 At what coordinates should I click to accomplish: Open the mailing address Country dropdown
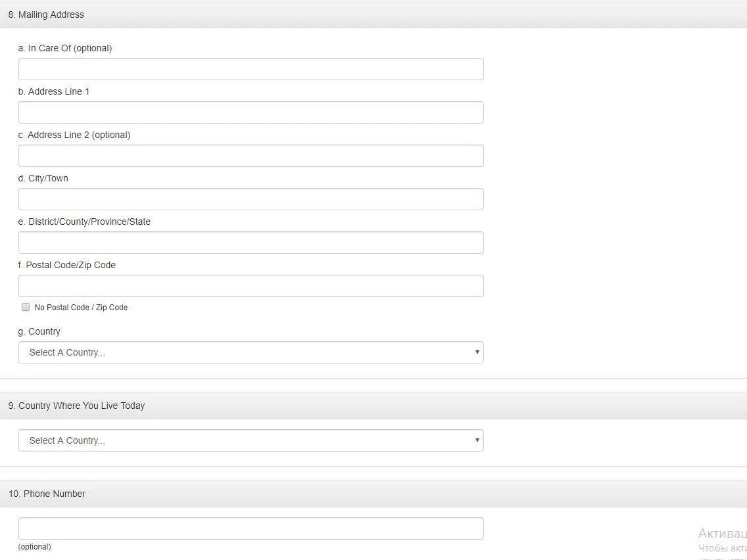coord(250,352)
